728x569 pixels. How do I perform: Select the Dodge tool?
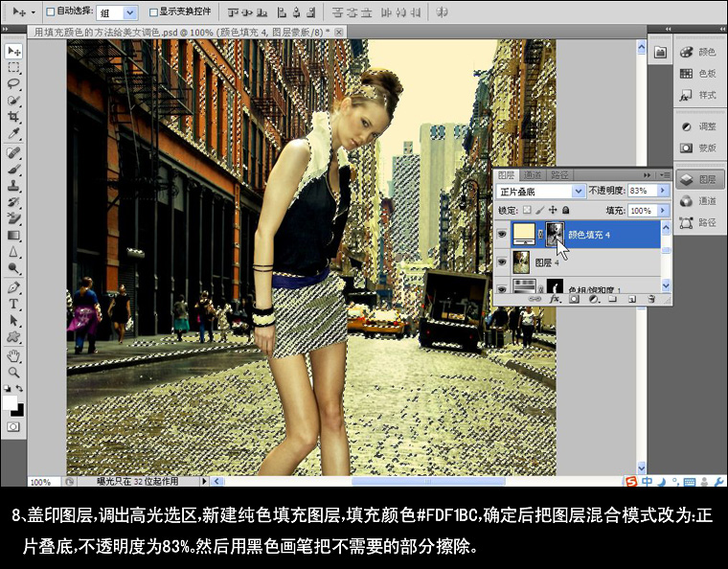point(13,268)
